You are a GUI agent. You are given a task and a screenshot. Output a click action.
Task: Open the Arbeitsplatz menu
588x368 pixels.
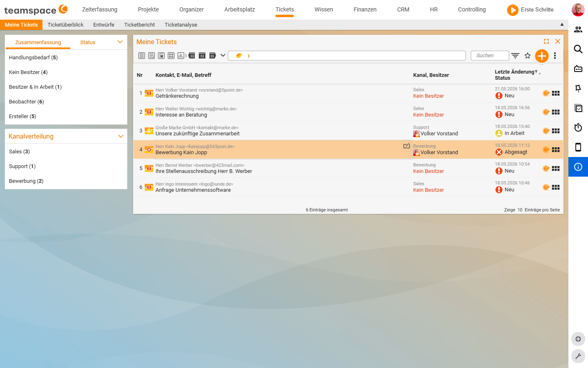pyautogui.click(x=240, y=9)
